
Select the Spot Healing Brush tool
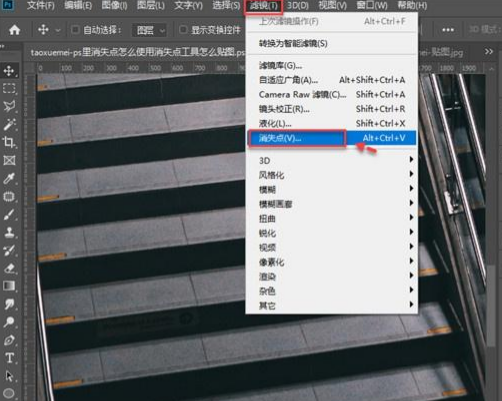point(9,196)
